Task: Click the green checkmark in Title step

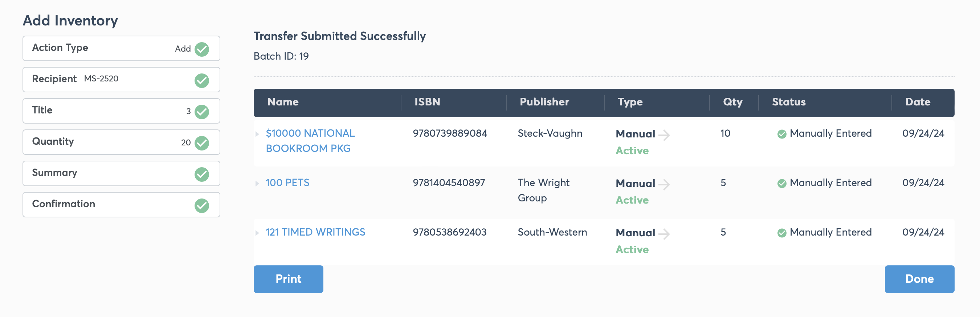Action: 202,112
